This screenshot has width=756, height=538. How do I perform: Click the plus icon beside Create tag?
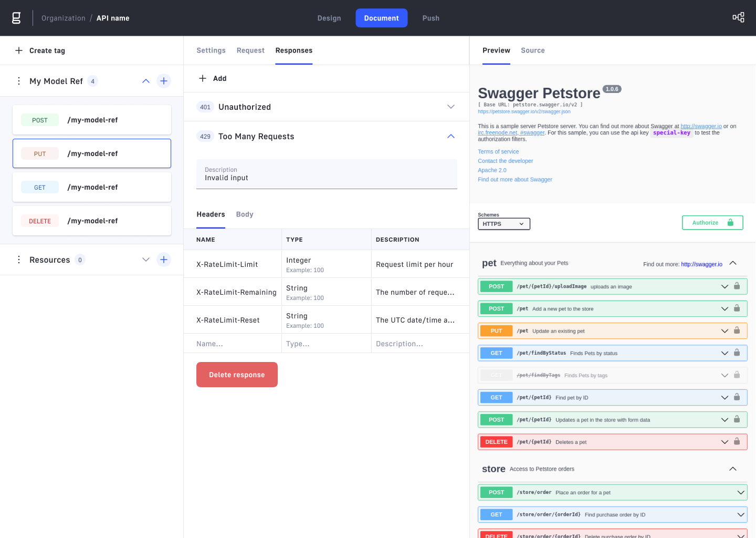pos(19,50)
